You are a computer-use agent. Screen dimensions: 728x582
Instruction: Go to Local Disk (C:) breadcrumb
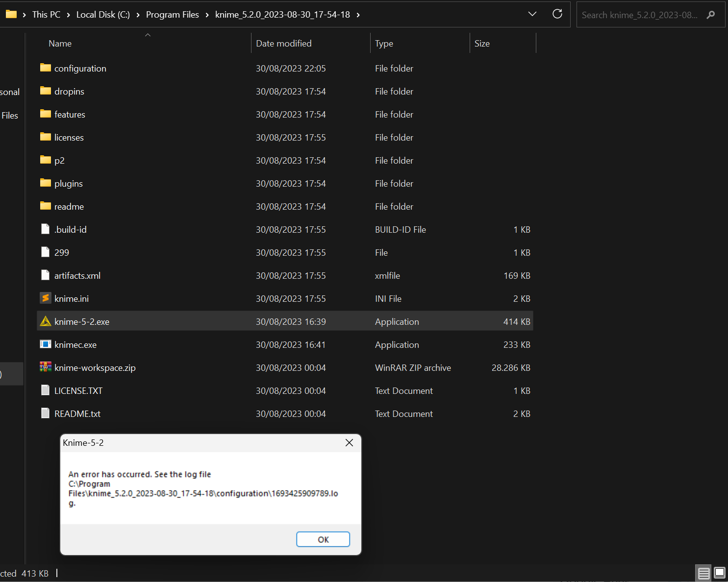(x=103, y=15)
